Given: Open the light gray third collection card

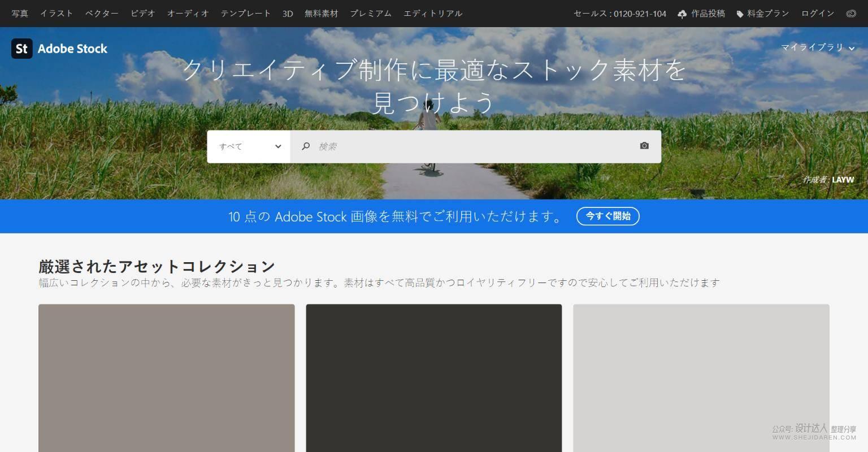Looking at the screenshot, I should [701, 378].
